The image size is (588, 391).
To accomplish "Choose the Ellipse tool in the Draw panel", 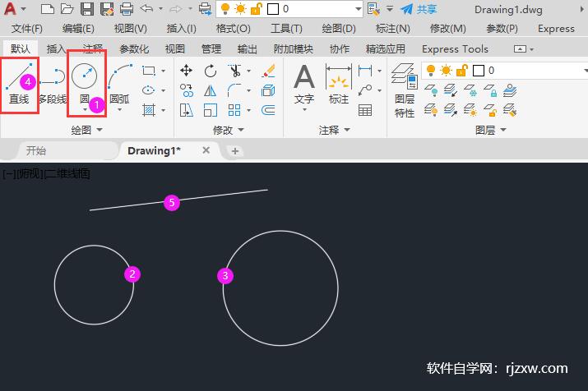I will [x=149, y=90].
